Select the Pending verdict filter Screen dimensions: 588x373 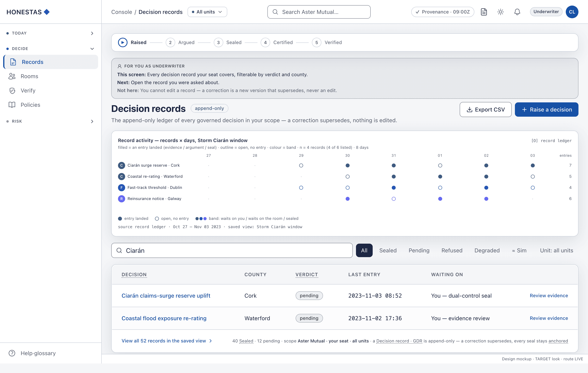click(x=419, y=251)
